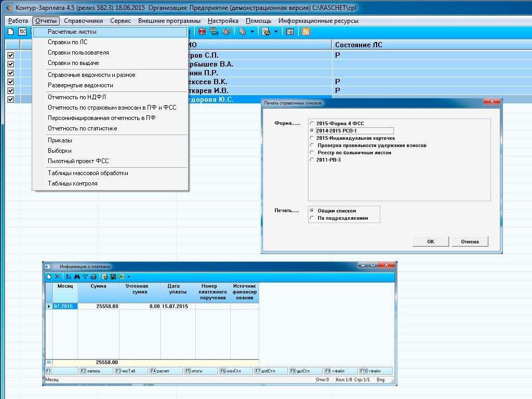Open the dropdown arrow beside the copy icon
532x399 pixels.
(252, 32)
